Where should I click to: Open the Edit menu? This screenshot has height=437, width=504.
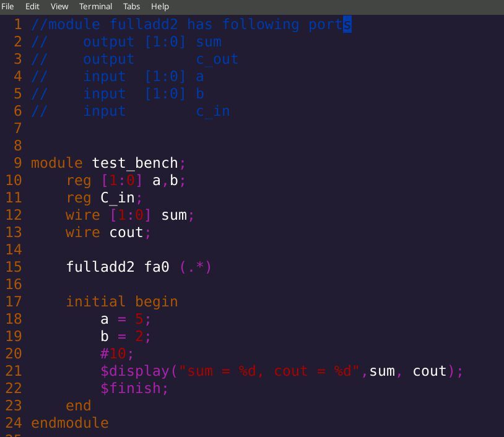click(x=33, y=6)
